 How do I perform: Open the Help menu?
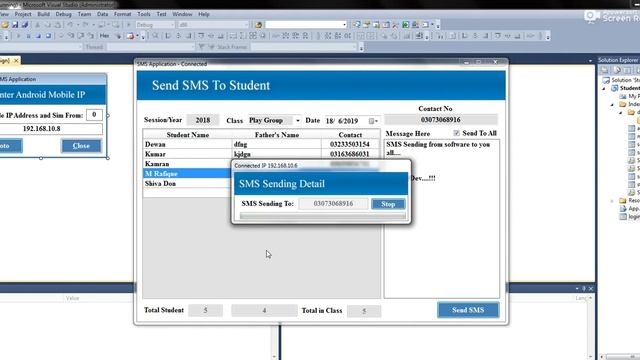[204, 14]
